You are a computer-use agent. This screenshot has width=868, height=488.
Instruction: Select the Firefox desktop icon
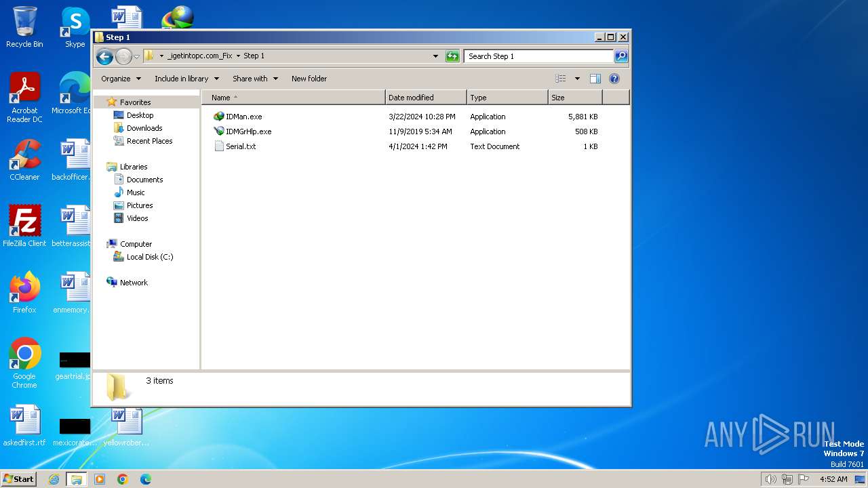(x=24, y=293)
